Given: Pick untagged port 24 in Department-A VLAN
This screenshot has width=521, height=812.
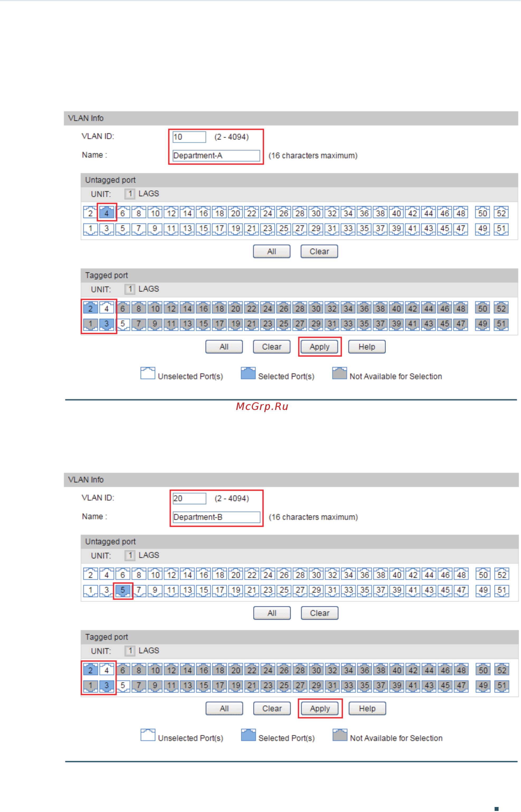Looking at the screenshot, I should tap(268, 213).
